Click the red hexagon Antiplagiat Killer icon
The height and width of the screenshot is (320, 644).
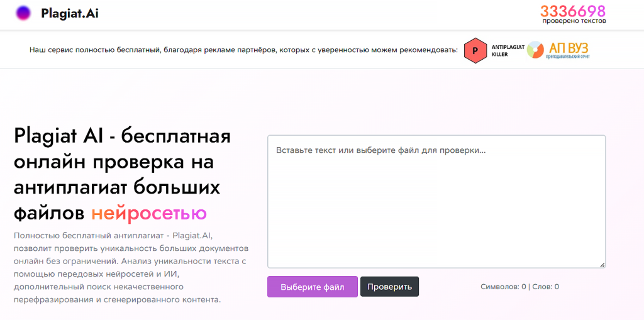click(x=475, y=50)
